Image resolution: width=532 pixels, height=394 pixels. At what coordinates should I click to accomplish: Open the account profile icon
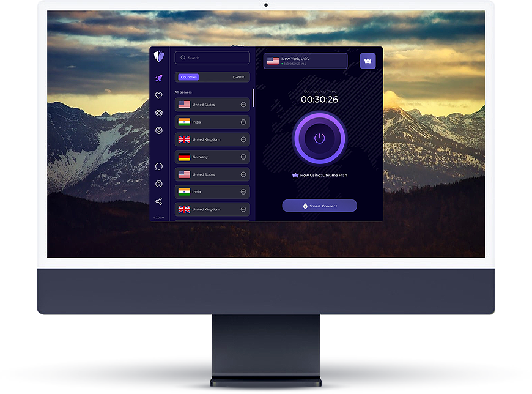[159, 130]
